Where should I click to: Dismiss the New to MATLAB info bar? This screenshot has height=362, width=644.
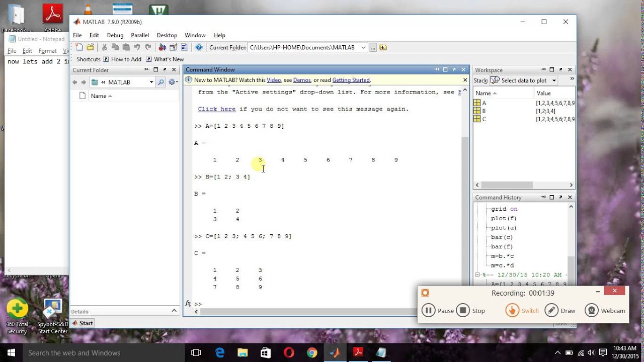pos(465,80)
